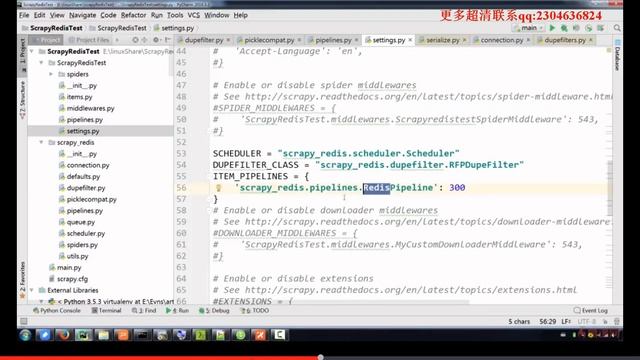Click the black terminal icon in the taskbar

pyautogui.click(x=142, y=335)
